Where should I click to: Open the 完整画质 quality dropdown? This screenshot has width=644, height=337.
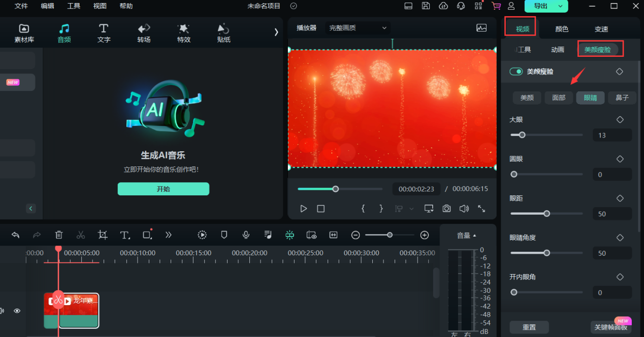click(357, 28)
